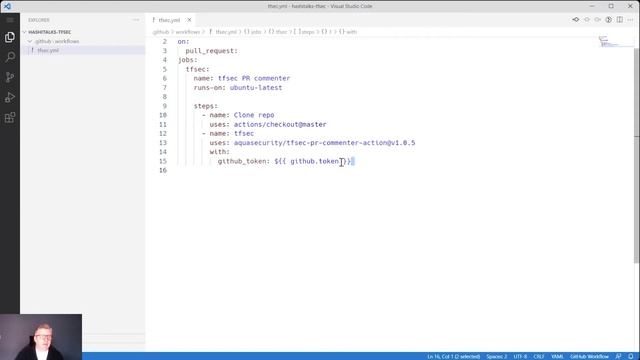Click the previous change arrow icon

587,20
